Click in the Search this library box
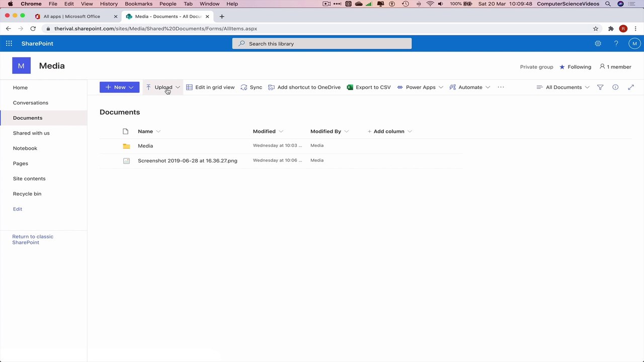The image size is (644, 362). click(x=322, y=44)
